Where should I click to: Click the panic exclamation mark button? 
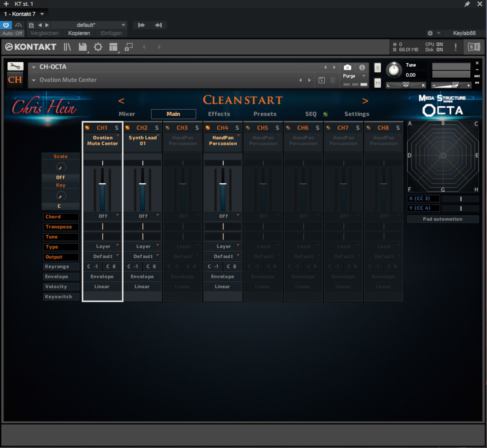455,47
